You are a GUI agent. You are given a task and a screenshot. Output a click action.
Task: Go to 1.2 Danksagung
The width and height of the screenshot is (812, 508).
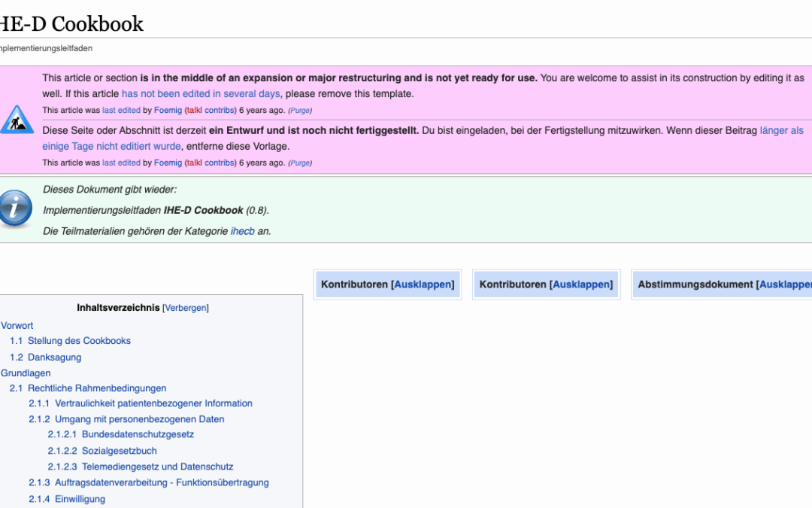(46, 357)
